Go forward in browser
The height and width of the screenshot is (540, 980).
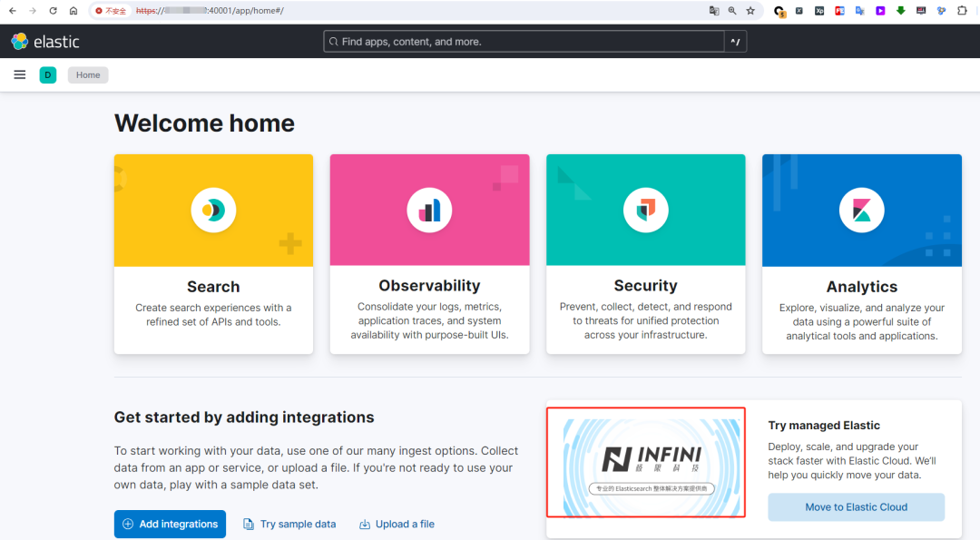tap(33, 11)
